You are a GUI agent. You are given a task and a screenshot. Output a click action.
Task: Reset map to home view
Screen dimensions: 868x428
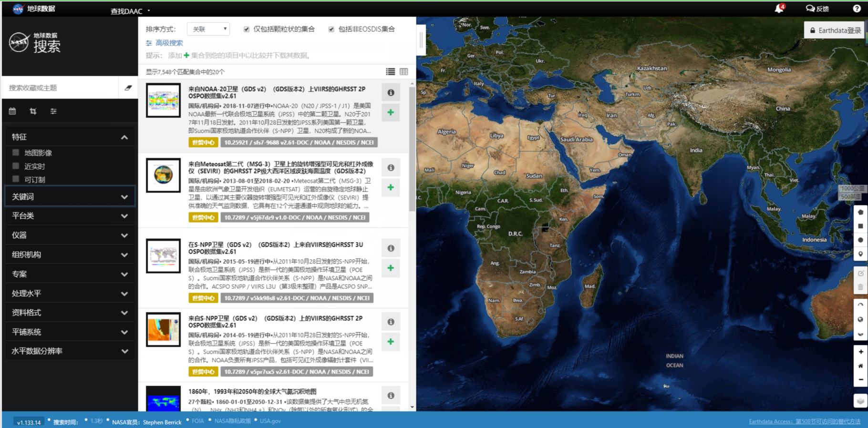point(860,366)
